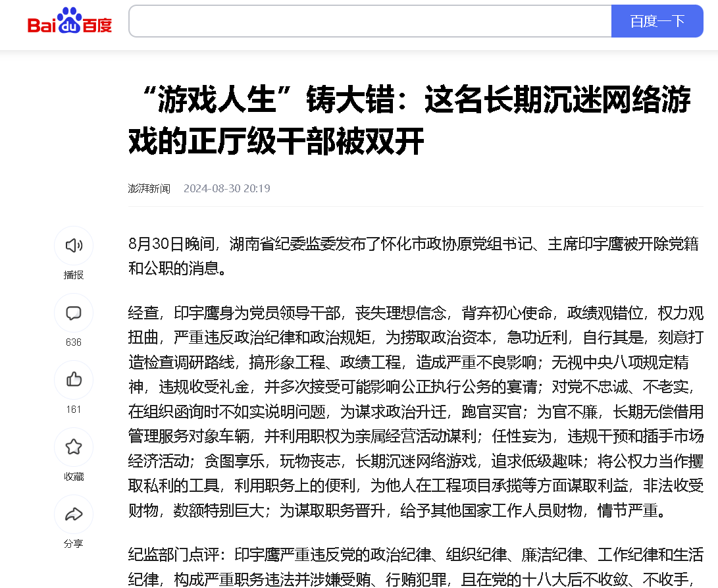Click the paragraph beginning with 经查
Screen dimensions: 718x588
click(x=416, y=412)
